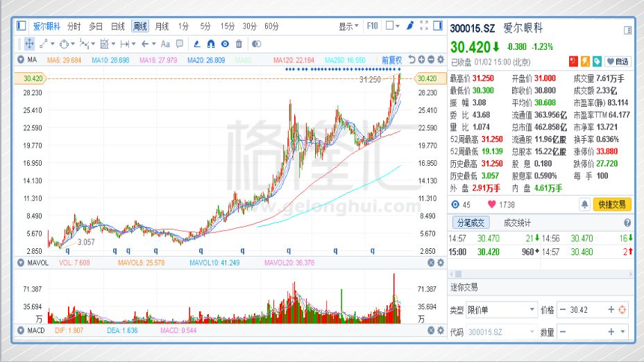Image resolution: width=644 pixels, height=362 pixels.
Task: Toggle the right sidebar panel icon
Action: (438, 26)
